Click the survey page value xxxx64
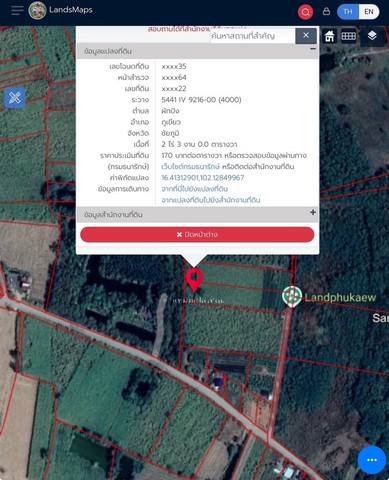This screenshot has height=480, width=389. click(174, 77)
